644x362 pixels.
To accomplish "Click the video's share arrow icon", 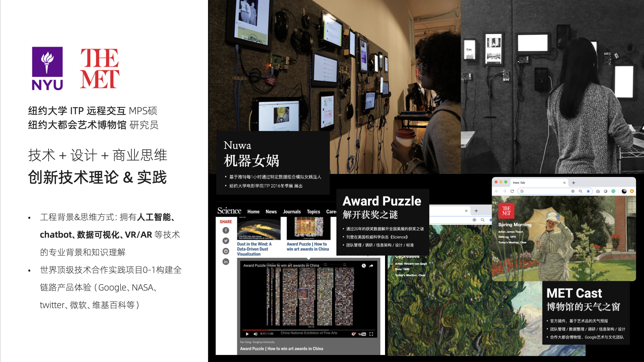I will click(371, 266).
